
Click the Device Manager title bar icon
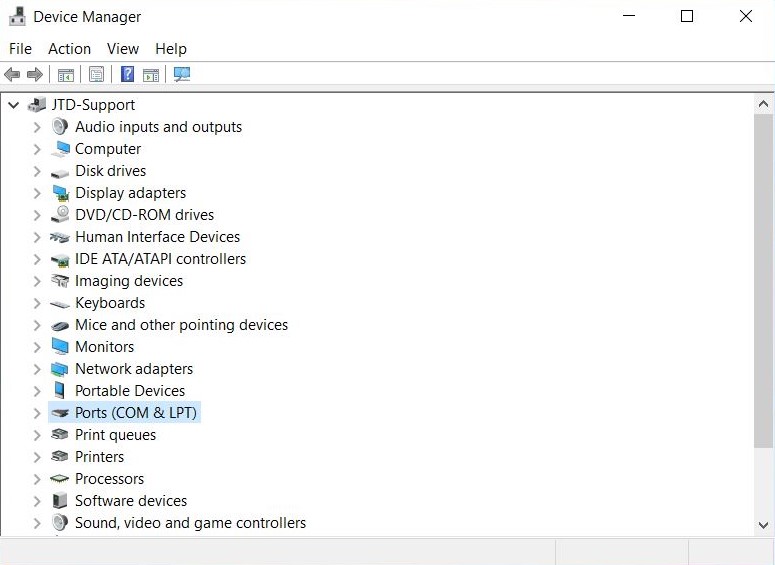(x=17, y=16)
